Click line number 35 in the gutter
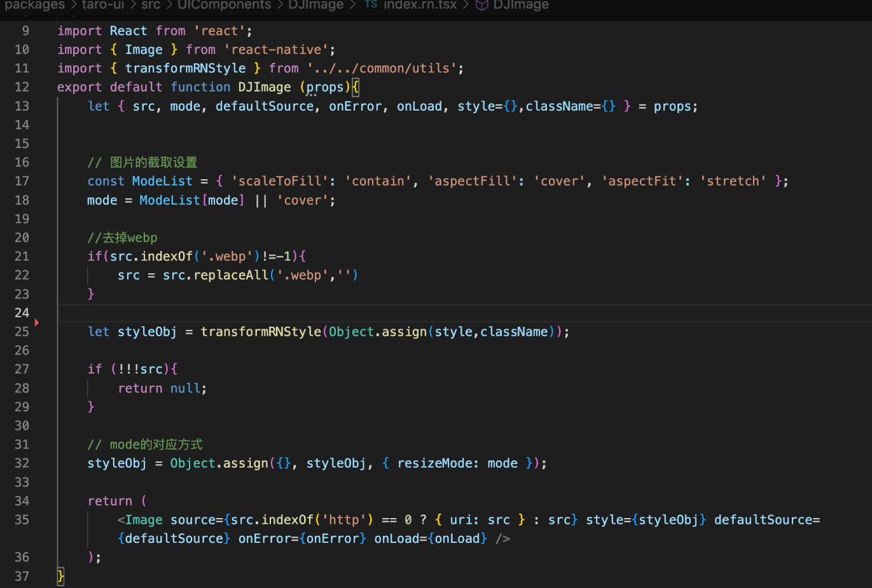872x588 pixels. coord(22,520)
